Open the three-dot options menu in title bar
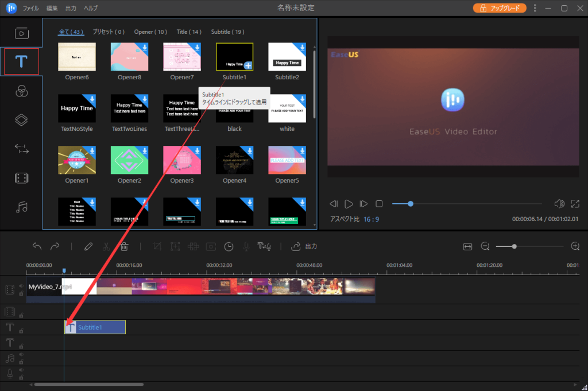Viewport: 588px width, 391px height. point(535,8)
